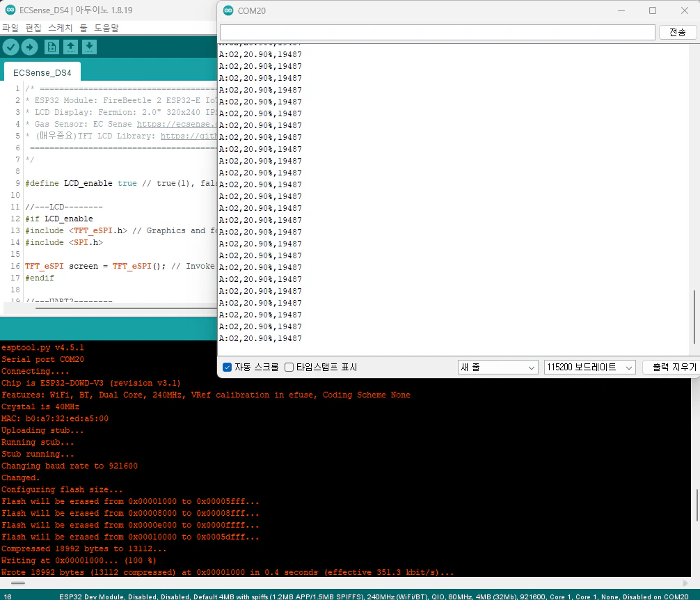Open the 편집 menu
Image resolution: width=700 pixels, height=600 pixels.
pos(33,28)
